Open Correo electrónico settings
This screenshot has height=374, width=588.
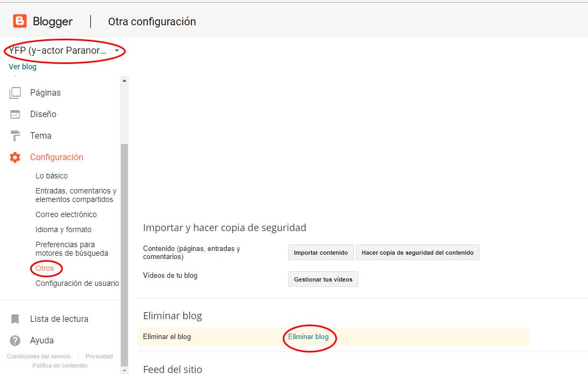[x=66, y=214]
